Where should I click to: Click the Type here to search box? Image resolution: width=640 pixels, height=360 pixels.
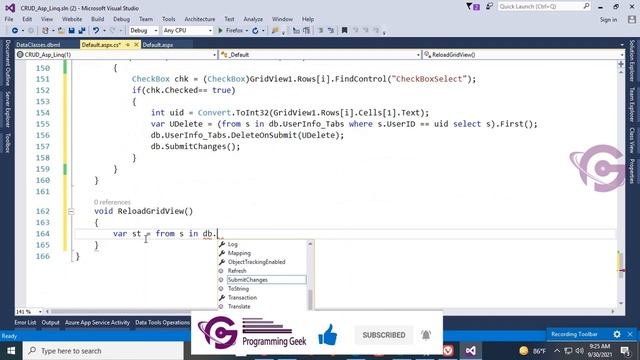click(x=103, y=351)
